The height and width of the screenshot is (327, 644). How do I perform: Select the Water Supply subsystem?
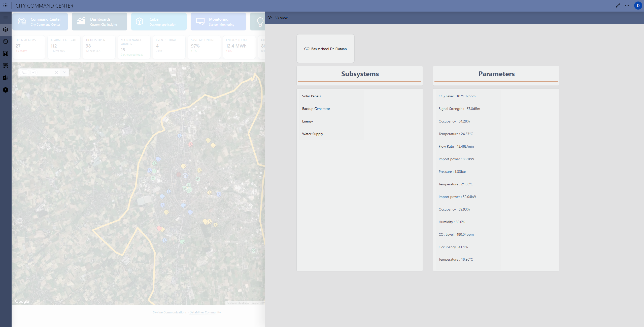[x=313, y=134]
